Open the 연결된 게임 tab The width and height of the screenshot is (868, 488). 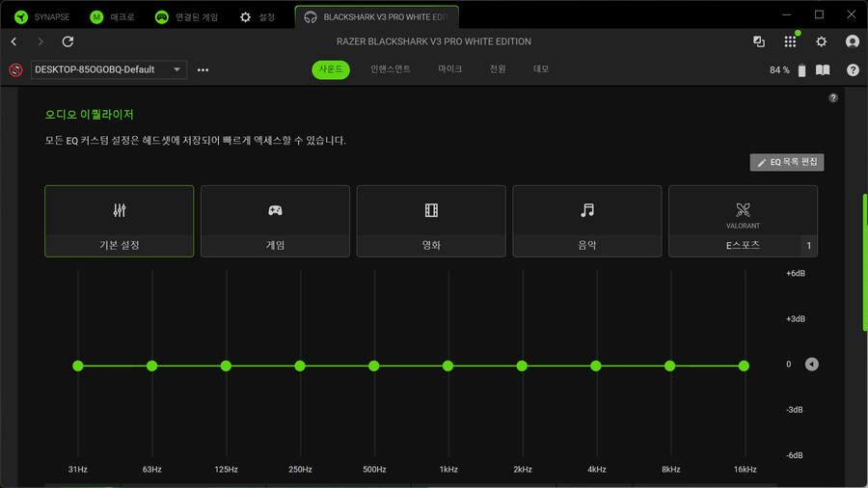186,17
